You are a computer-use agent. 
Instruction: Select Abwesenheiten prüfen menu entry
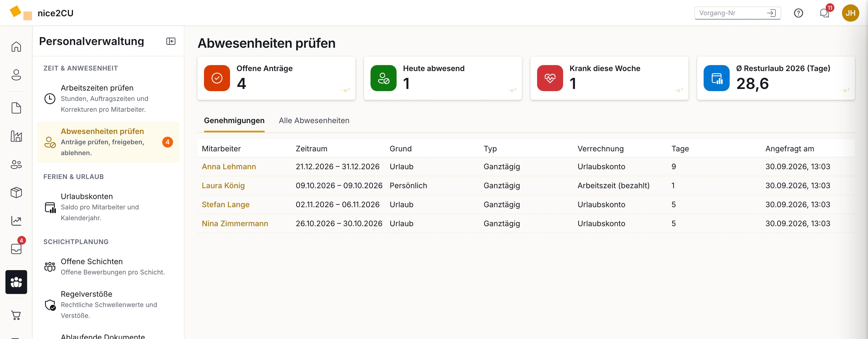tap(108, 142)
